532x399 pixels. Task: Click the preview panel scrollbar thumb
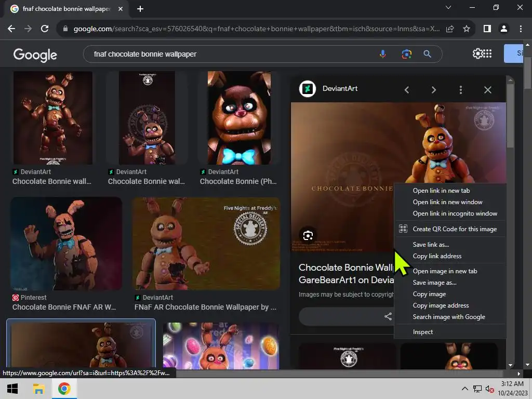[x=510, y=115]
